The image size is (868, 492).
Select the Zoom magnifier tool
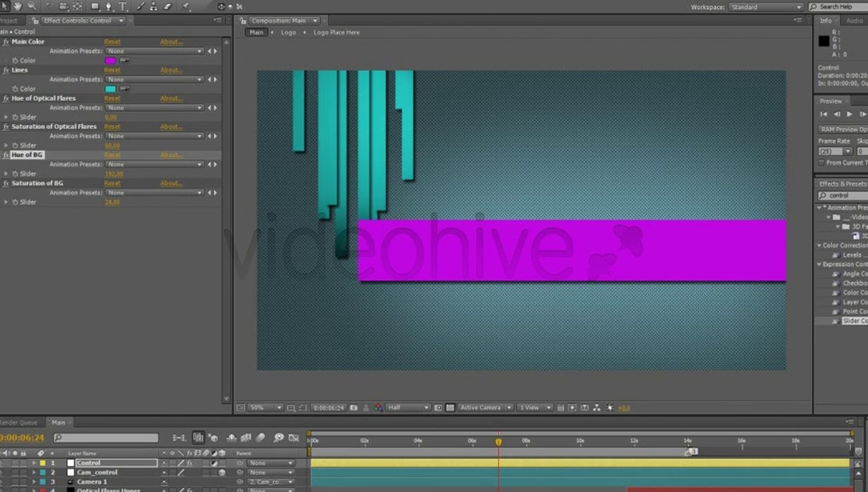point(31,6)
